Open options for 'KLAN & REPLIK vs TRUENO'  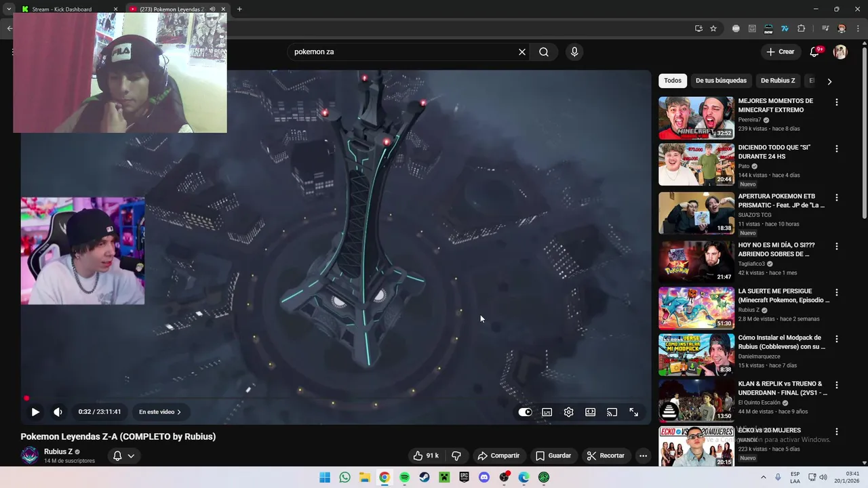(837, 384)
